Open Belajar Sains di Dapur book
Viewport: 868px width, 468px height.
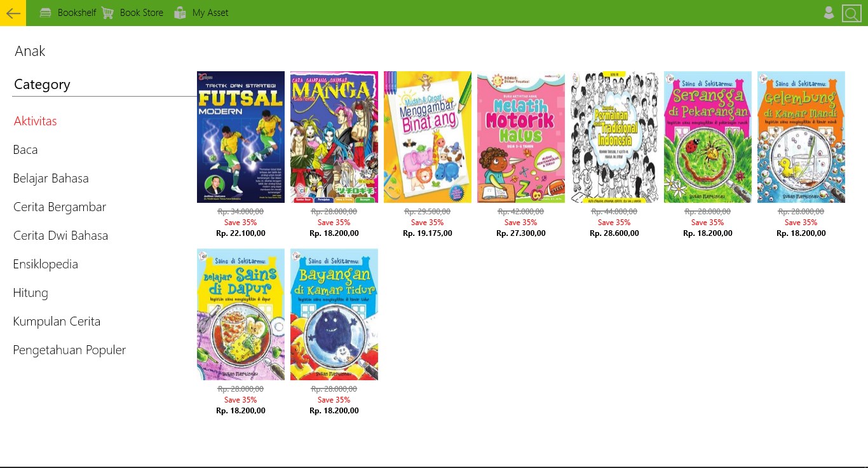tap(241, 314)
